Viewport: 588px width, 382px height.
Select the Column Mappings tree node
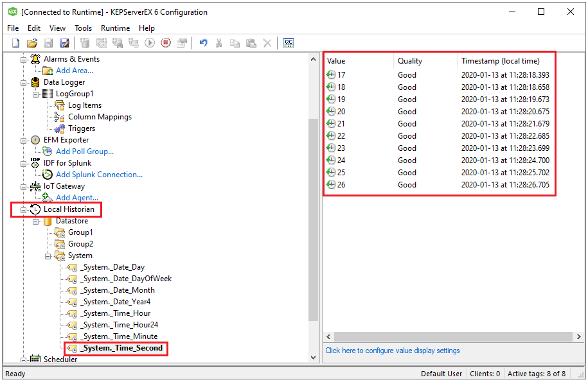pos(100,117)
